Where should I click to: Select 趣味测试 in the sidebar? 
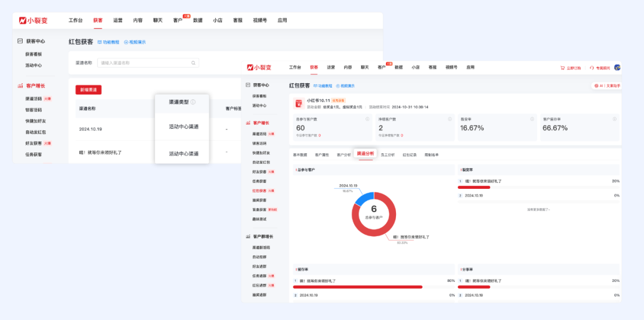pyautogui.click(x=259, y=219)
